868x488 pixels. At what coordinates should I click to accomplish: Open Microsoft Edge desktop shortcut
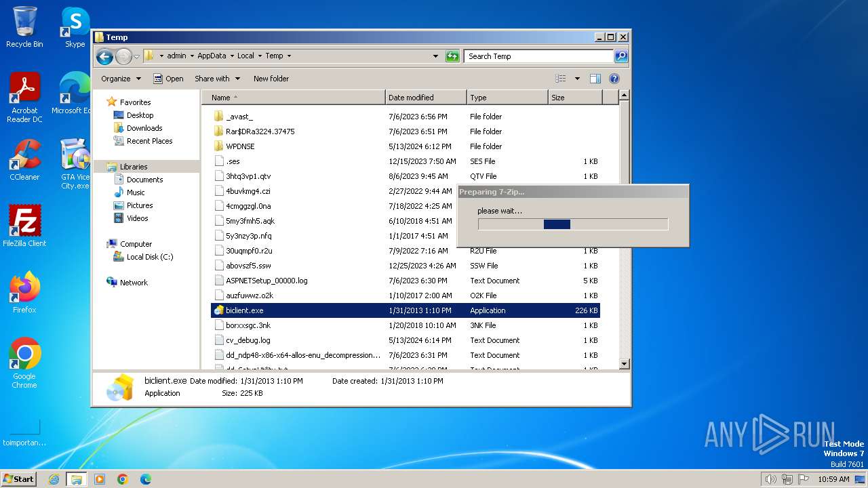[75, 94]
